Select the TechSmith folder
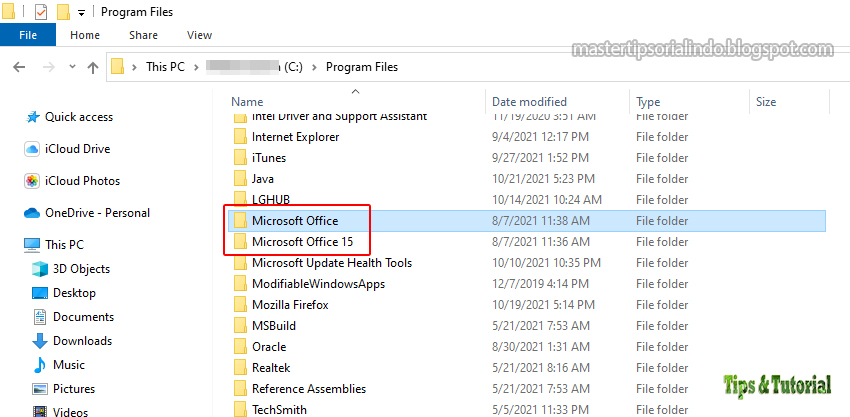850x417 pixels. [x=279, y=409]
